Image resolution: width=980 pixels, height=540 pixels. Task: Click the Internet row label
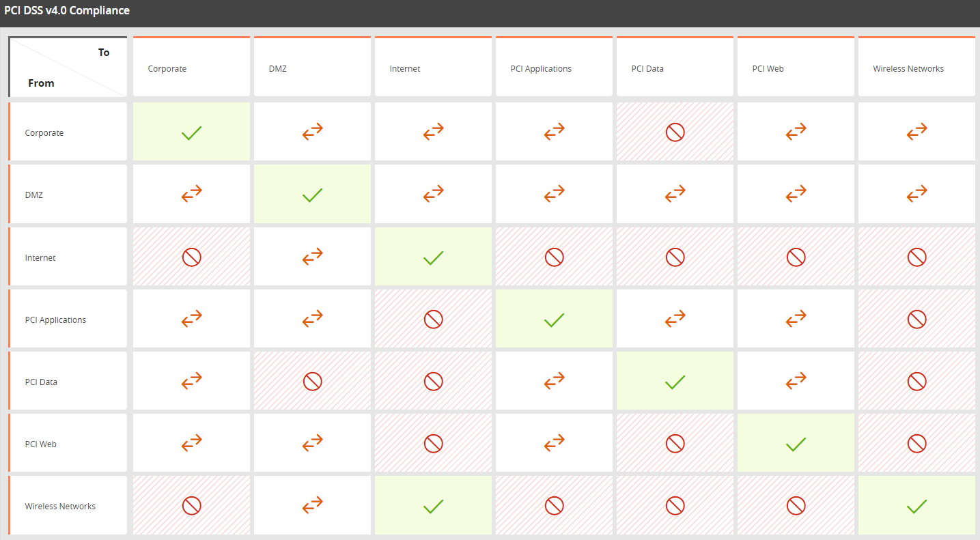coord(67,256)
